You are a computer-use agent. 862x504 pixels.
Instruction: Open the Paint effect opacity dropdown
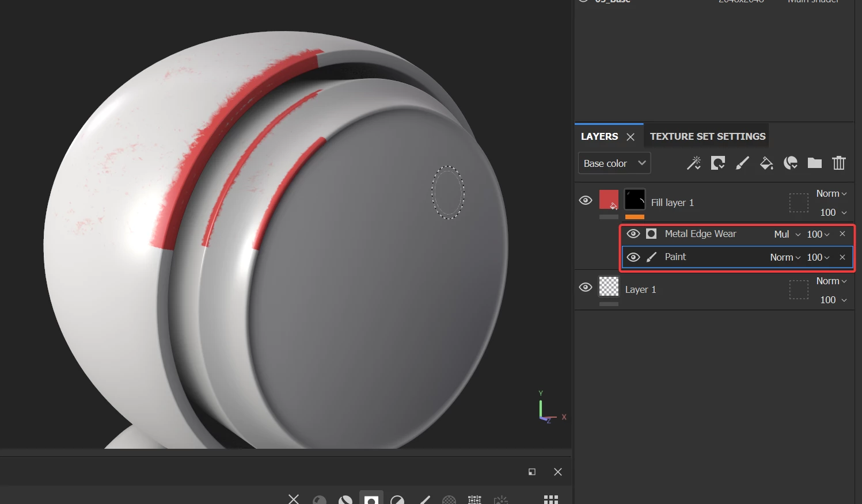pyautogui.click(x=818, y=257)
